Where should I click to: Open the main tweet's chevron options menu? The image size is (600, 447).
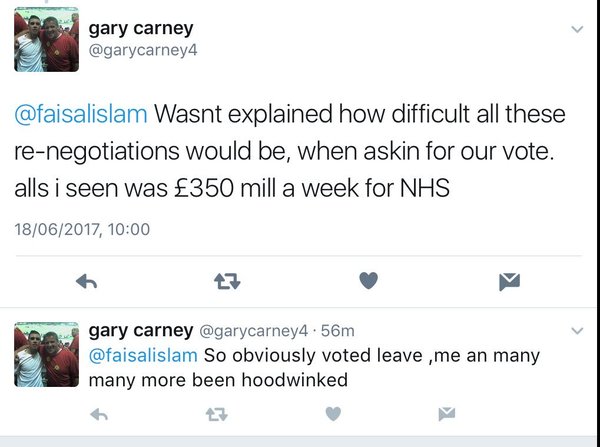click(x=576, y=30)
